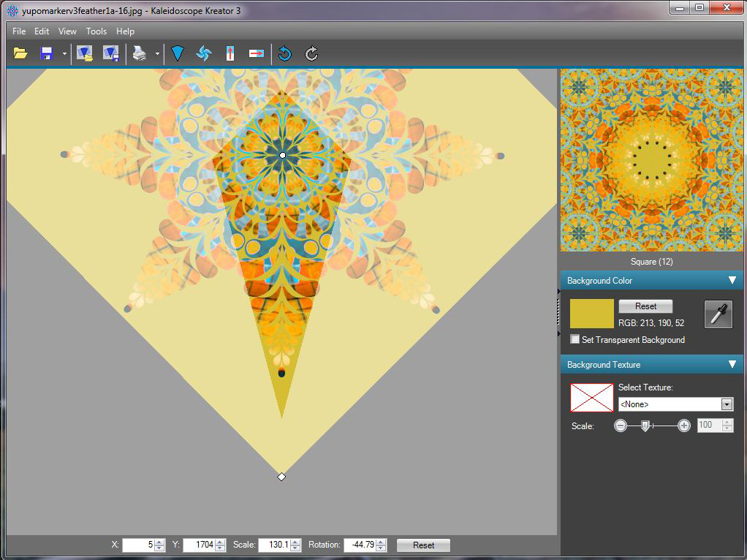Image resolution: width=747 pixels, height=560 pixels.
Task: Open the Tools menu
Action: [96, 31]
